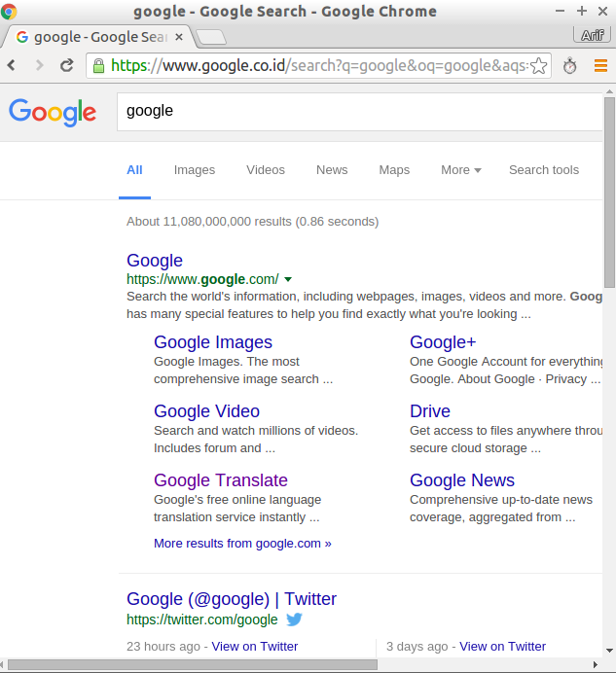
Task: Go back with the browser back arrow
Action: 12,65
